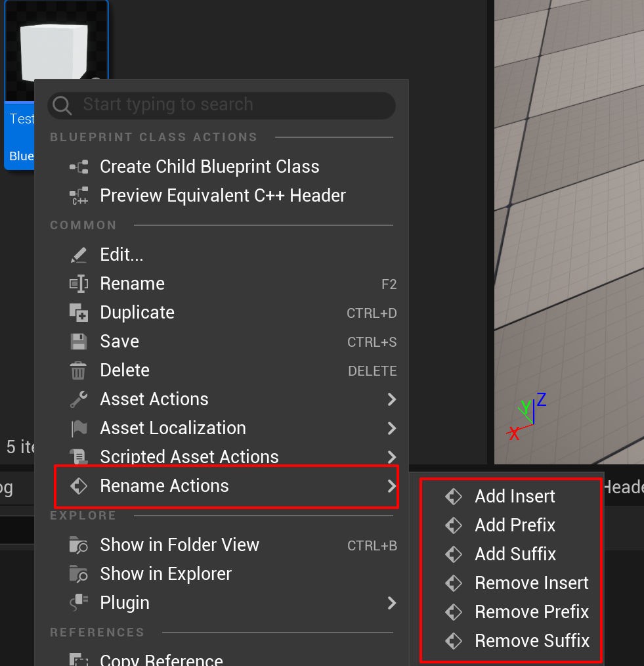Select the white cube Blueprint asset thumbnail
The image size is (644, 666).
[x=56, y=51]
